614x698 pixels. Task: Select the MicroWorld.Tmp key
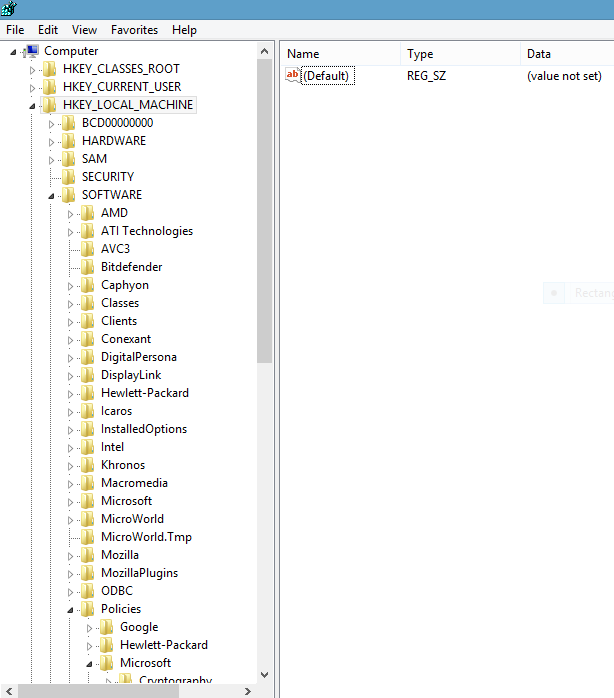click(146, 537)
